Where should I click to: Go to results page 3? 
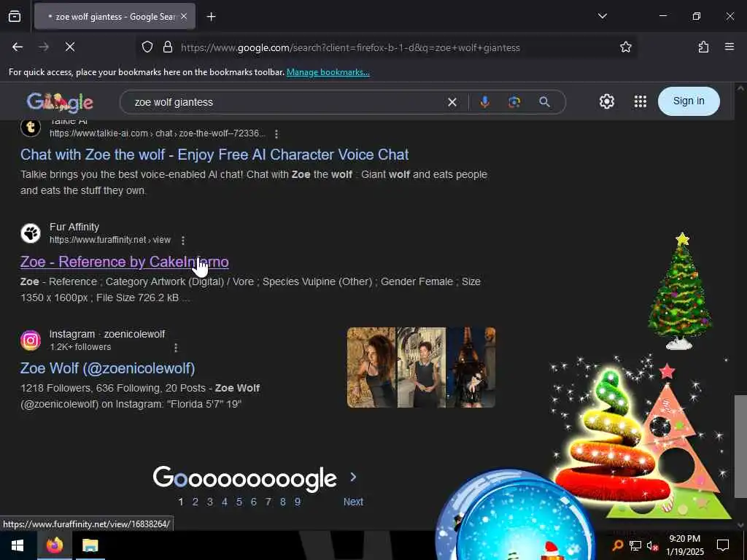pyautogui.click(x=209, y=502)
